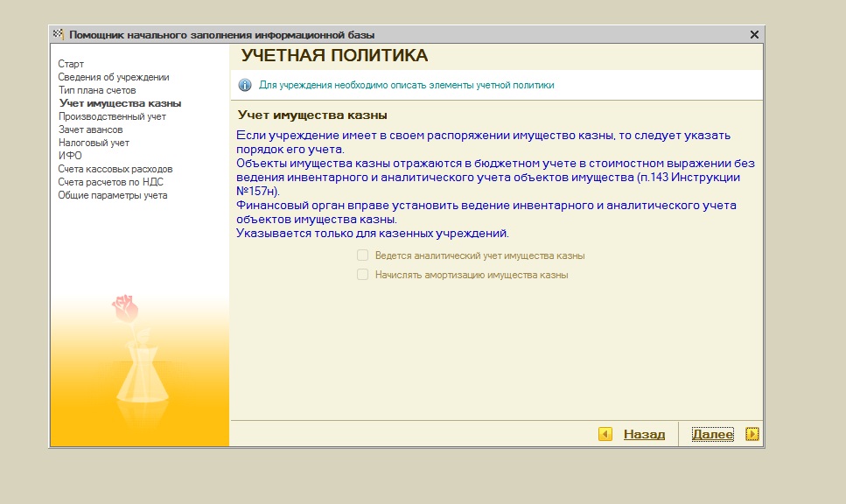This screenshot has height=504, width=846.
Task: Click the window title bar app icon
Action: (x=59, y=34)
